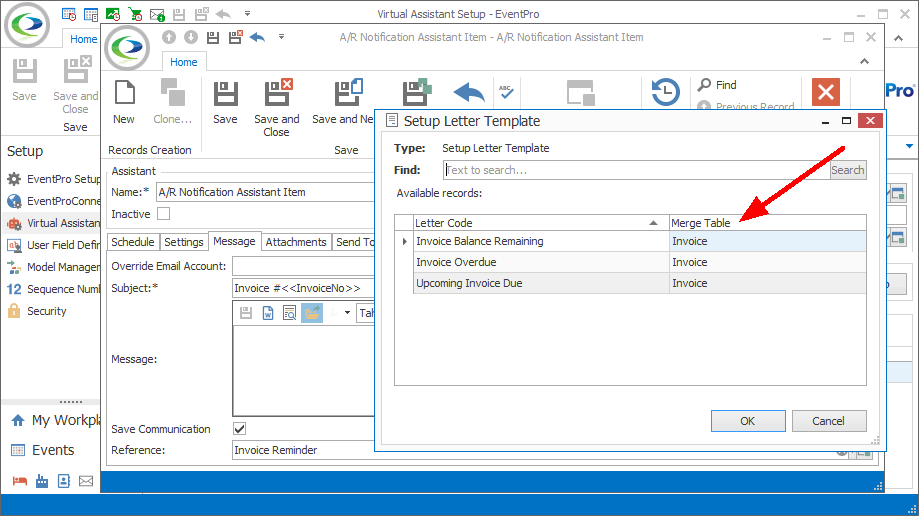Click small blue undo in item title bar

(257, 38)
